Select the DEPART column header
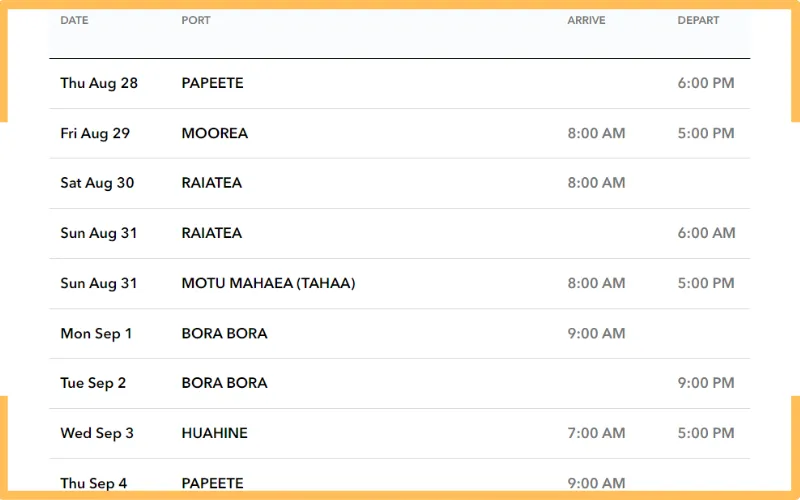Screen dimensions: 800x500 [698, 20]
